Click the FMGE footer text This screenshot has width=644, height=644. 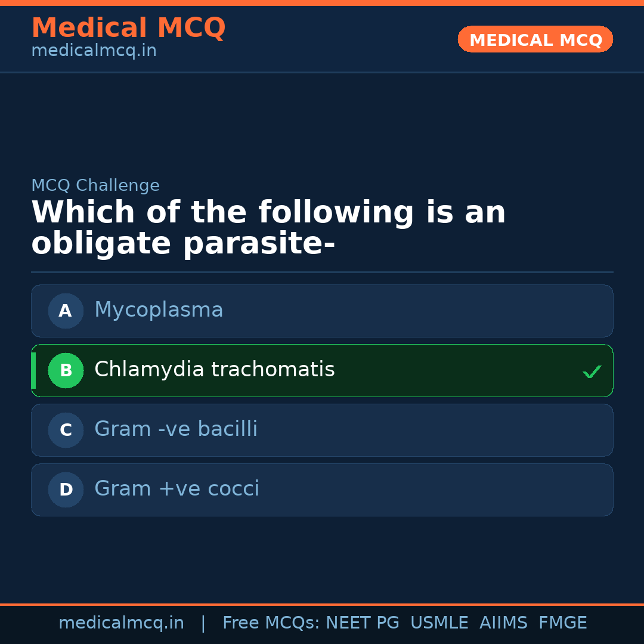[562, 623]
